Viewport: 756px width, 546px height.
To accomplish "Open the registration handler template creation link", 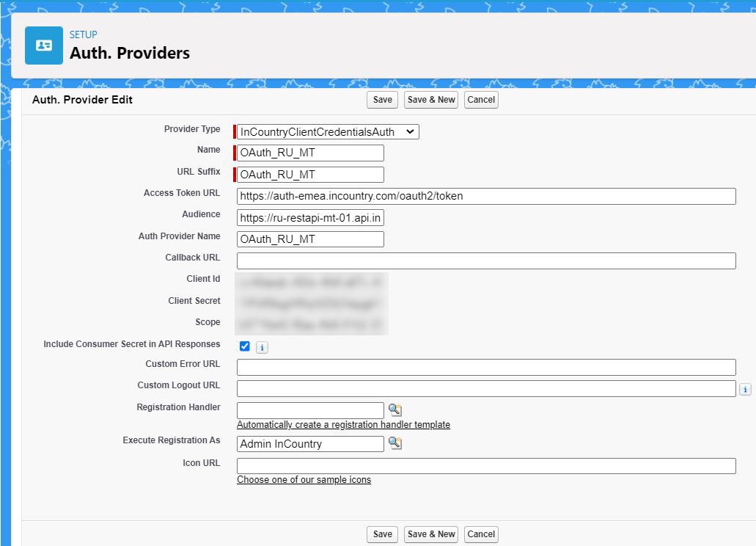I will coord(342,424).
